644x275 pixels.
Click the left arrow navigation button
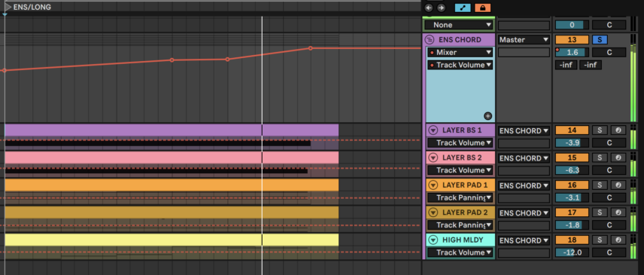coord(429,8)
